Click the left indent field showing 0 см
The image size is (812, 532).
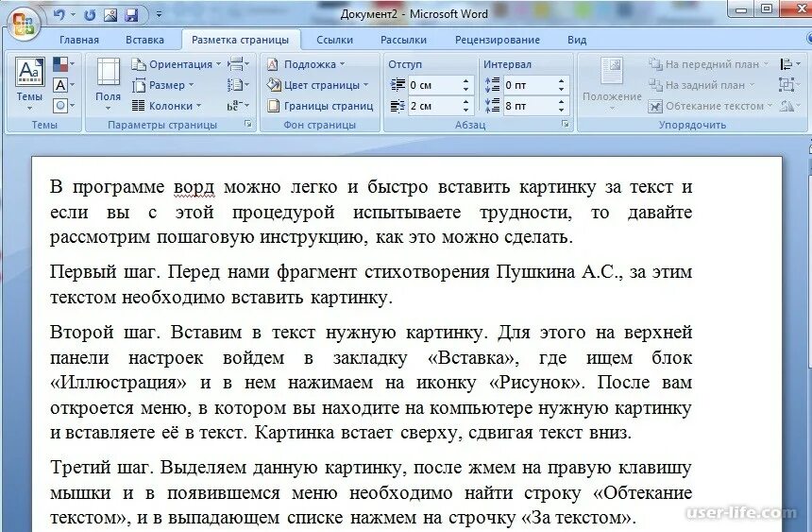(434, 85)
